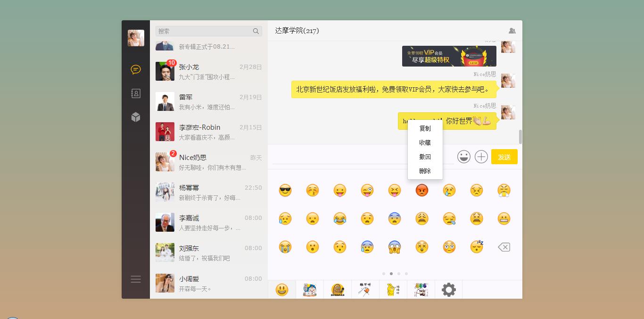644x319 pixels.
Task: Insert the sleeping zzz emoji
Action: [x=477, y=247]
